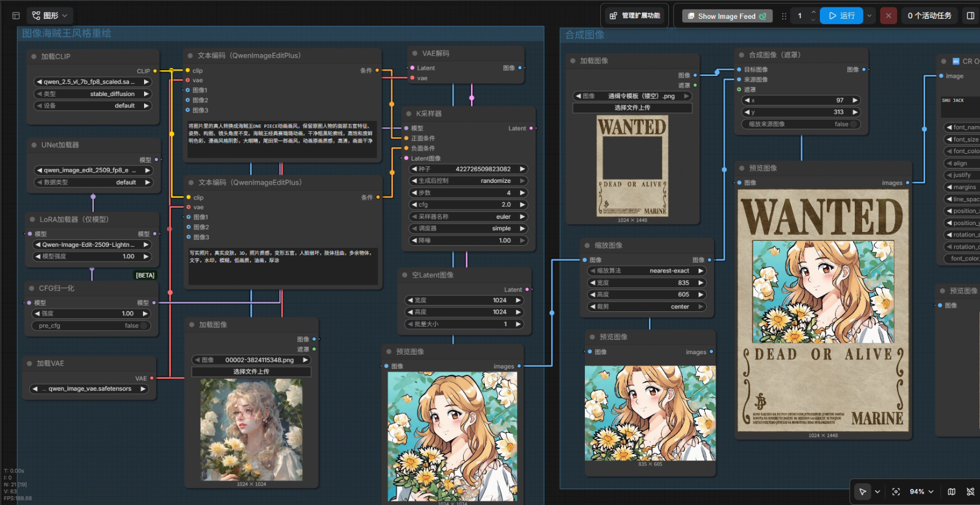This screenshot has height=505, width=980.
Task: Click the fit view icon
Action: (x=896, y=491)
